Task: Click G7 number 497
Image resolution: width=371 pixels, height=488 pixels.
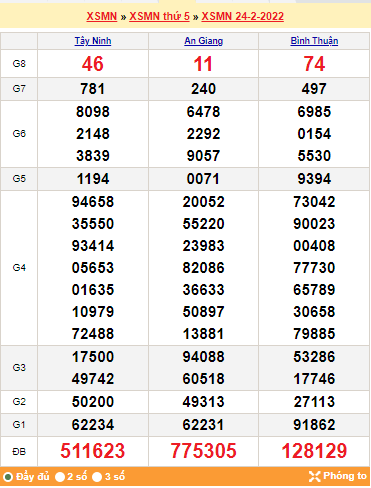Action: [314, 89]
